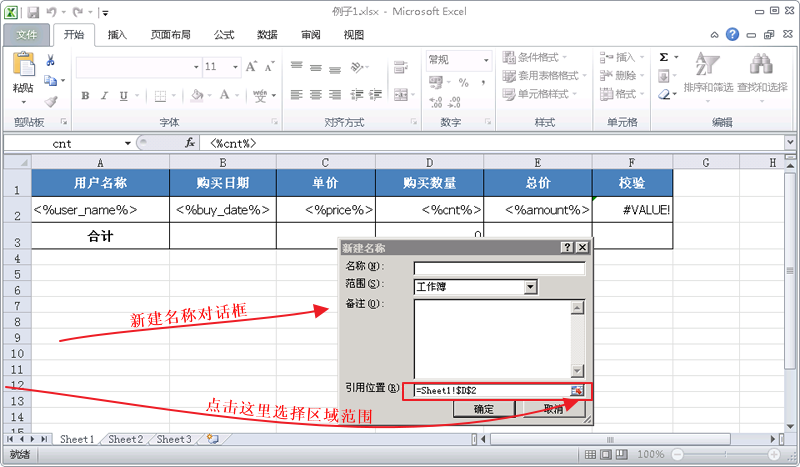
Task: Apply comma style format
Action: tap(483, 82)
